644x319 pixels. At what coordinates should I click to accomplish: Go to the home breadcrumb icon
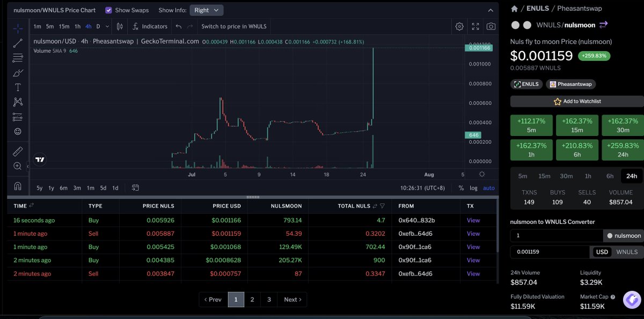click(514, 9)
